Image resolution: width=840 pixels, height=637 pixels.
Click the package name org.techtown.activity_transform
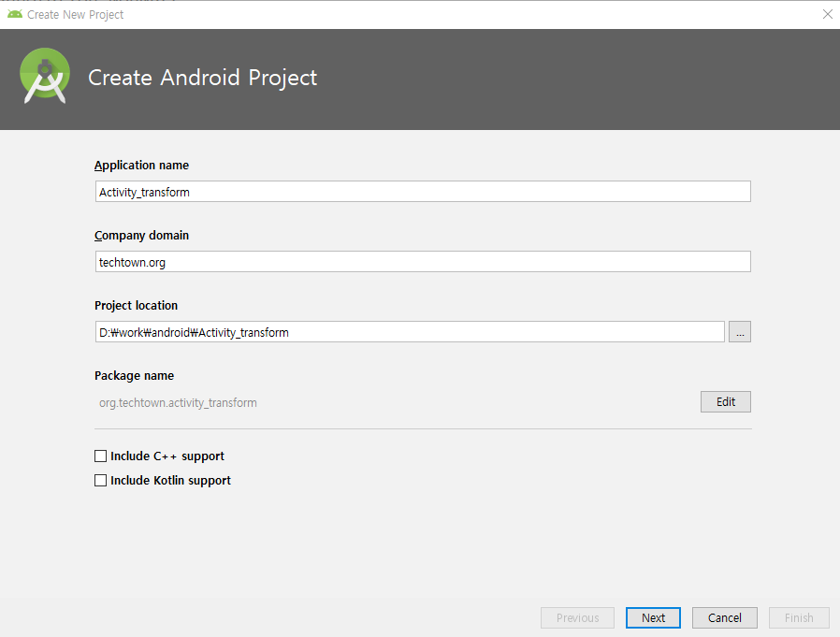tap(178, 403)
